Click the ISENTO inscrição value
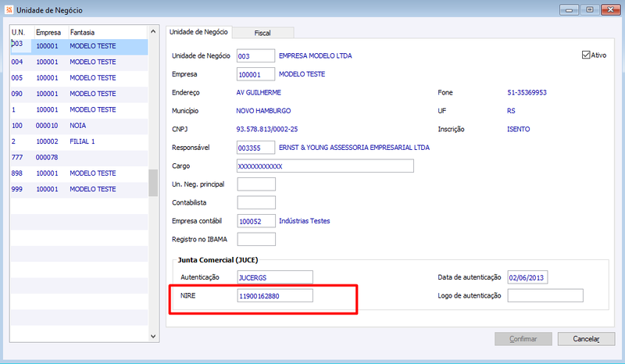 click(518, 129)
